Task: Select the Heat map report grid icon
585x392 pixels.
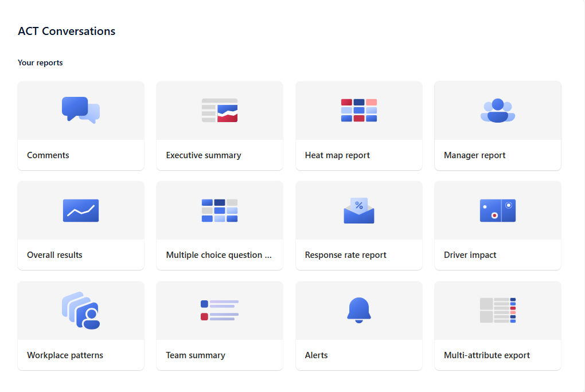Action: coord(358,110)
